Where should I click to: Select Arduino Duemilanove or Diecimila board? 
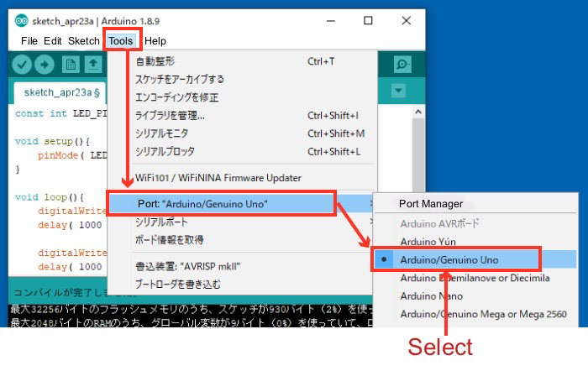pos(475,278)
